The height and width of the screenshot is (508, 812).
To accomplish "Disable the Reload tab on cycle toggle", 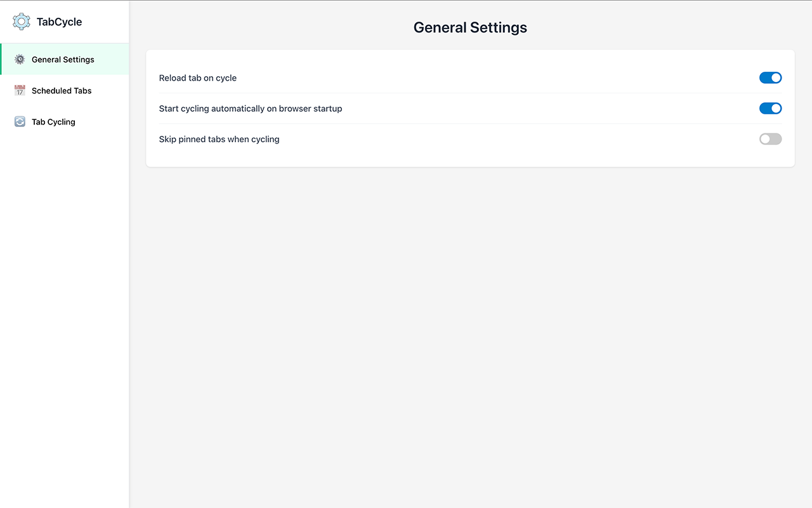I will (x=770, y=77).
